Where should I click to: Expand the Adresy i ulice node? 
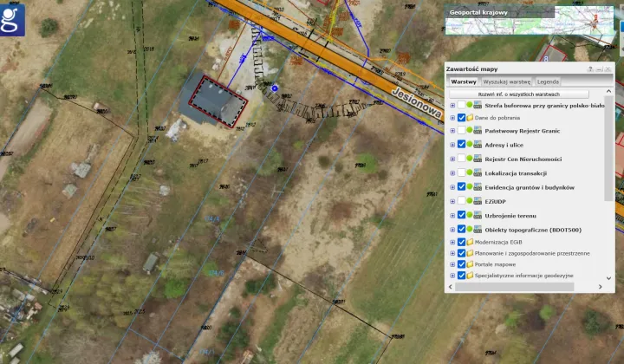click(452, 145)
